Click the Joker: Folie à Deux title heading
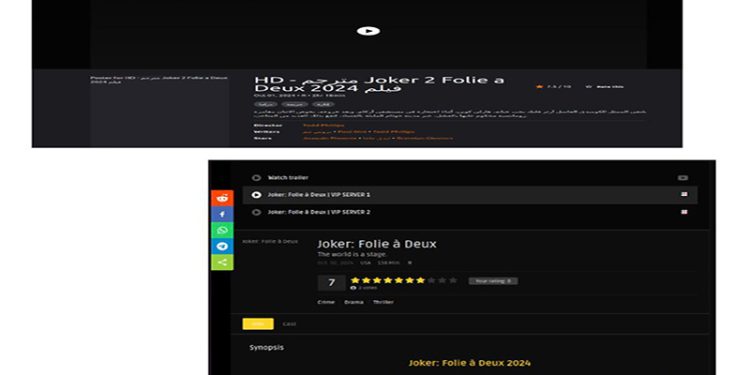This screenshot has height=375, width=750. point(377,244)
